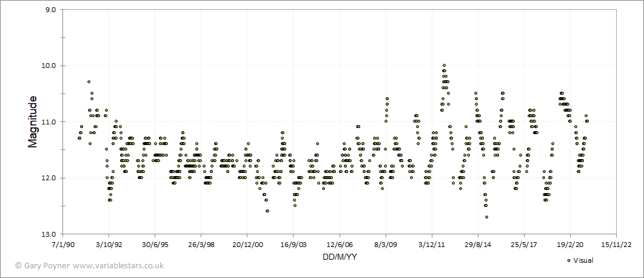Click the date label 12/6/06
This screenshot has height=278, width=644.
pos(340,244)
